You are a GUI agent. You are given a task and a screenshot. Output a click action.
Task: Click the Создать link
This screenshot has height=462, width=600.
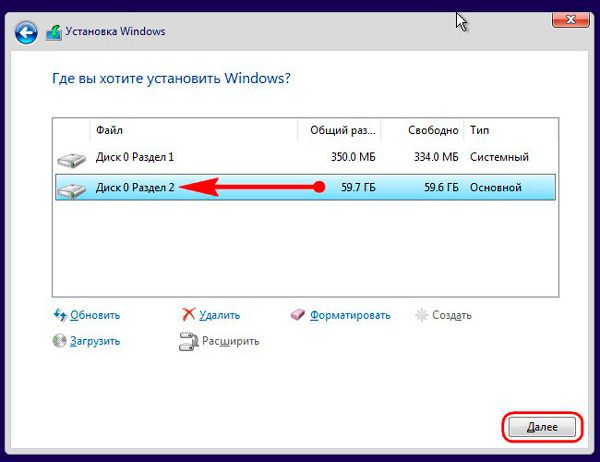click(452, 315)
